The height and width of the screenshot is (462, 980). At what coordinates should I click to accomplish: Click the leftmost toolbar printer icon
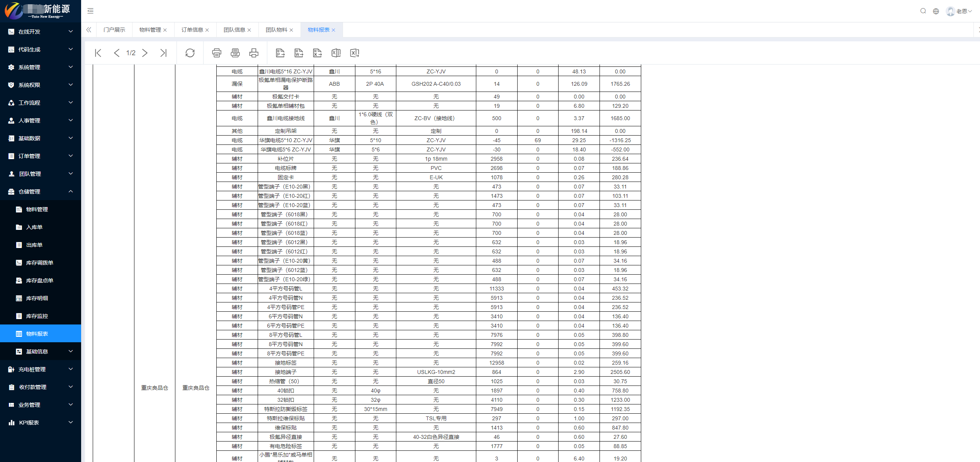coord(217,53)
